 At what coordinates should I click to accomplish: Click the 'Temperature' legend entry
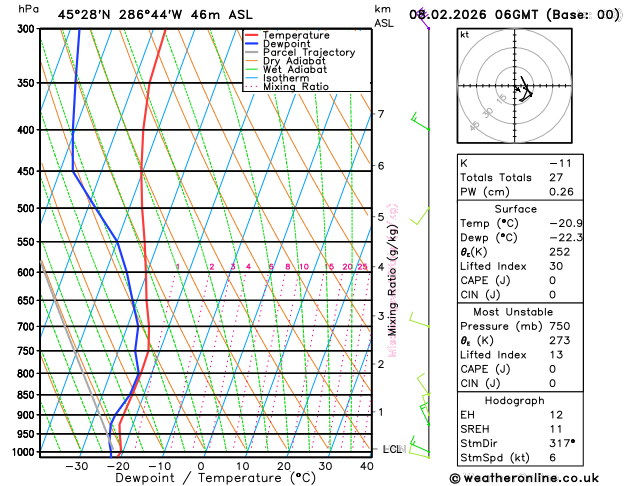pos(296,35)
